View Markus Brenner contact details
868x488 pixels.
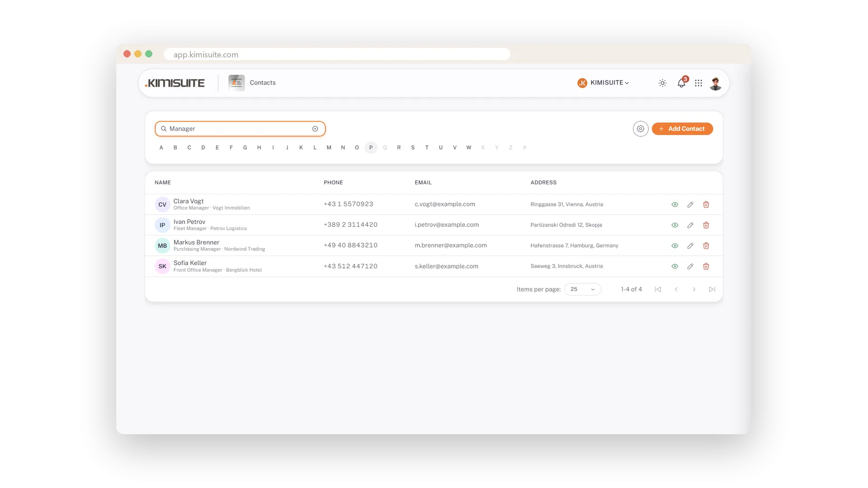pyautogui.click(x=675, y=246)
